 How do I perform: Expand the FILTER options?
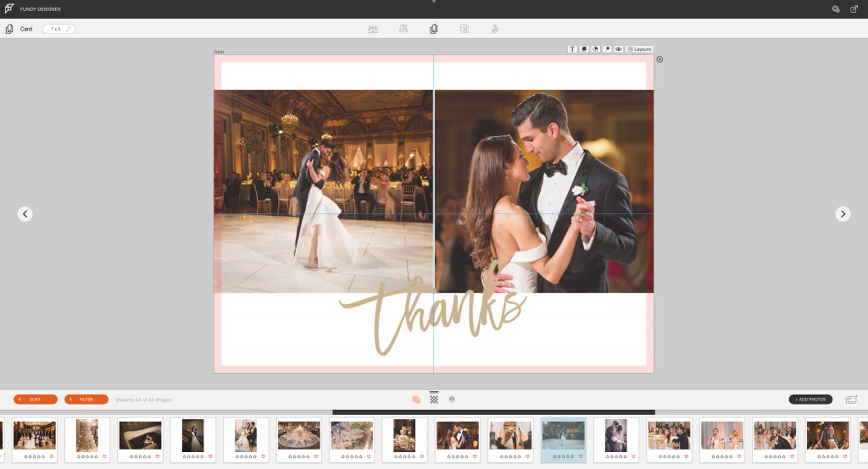pyautogui.click(x=86, y=399)
